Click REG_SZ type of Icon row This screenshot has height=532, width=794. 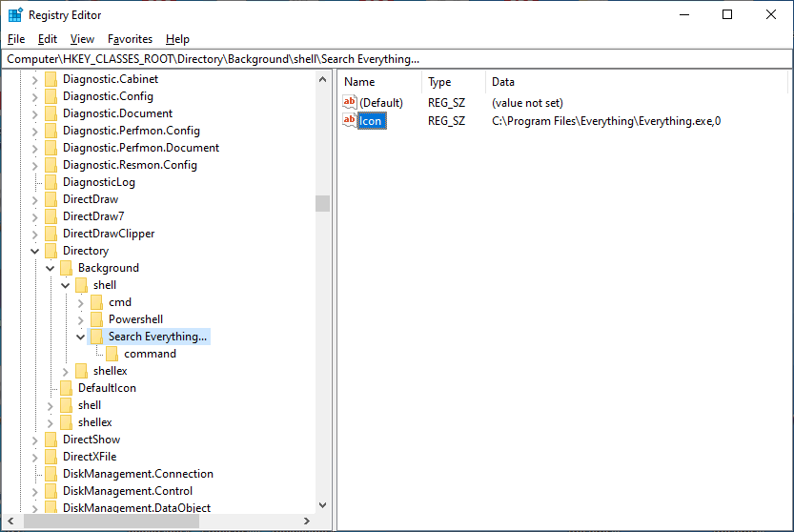446,121
